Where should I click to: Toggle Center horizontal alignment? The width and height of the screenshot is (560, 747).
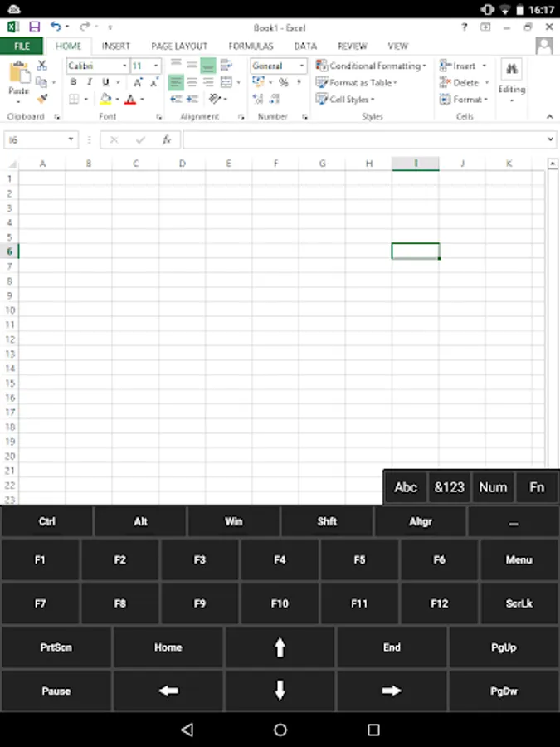pos(192,82)
